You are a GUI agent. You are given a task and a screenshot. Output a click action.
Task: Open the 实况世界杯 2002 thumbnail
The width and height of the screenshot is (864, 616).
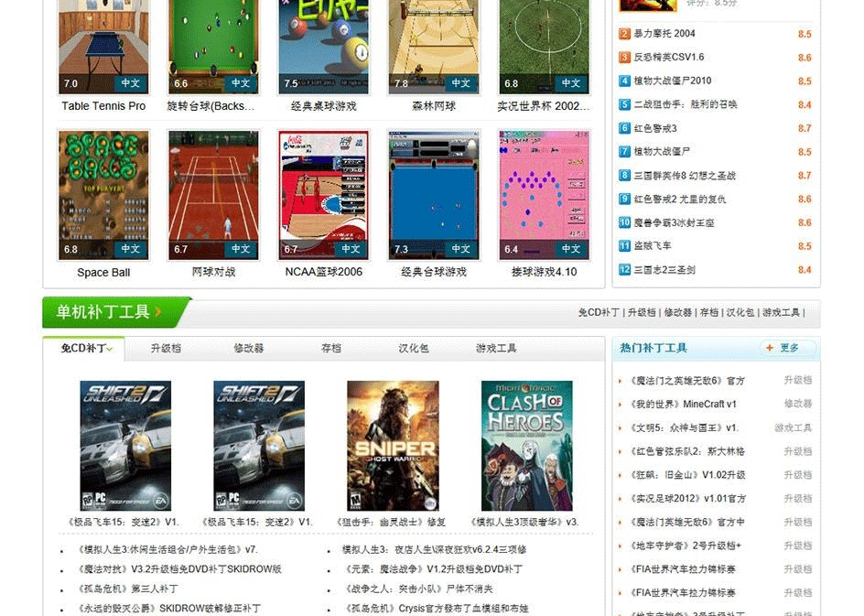click(x=544, y=47)
